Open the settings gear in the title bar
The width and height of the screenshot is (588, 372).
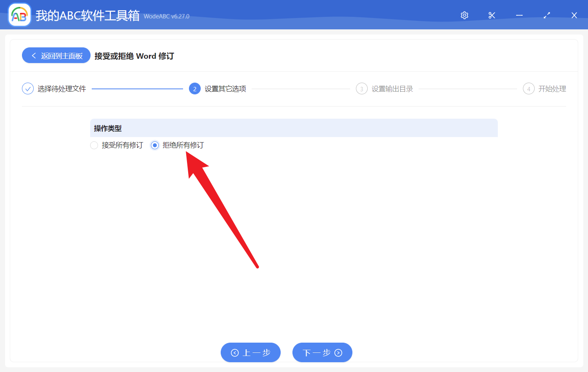464,15
